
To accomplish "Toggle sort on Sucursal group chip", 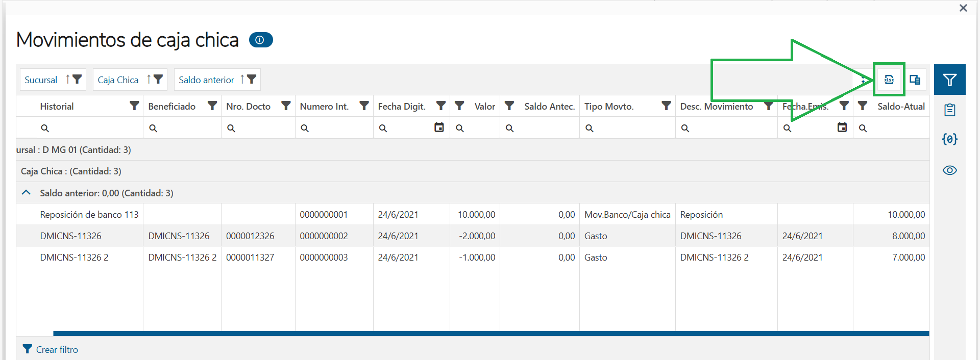I will tap(67, 80).
